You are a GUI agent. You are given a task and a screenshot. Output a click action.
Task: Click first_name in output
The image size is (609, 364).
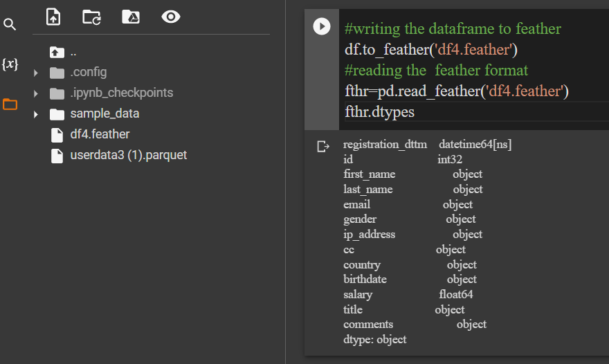[370, 174]
